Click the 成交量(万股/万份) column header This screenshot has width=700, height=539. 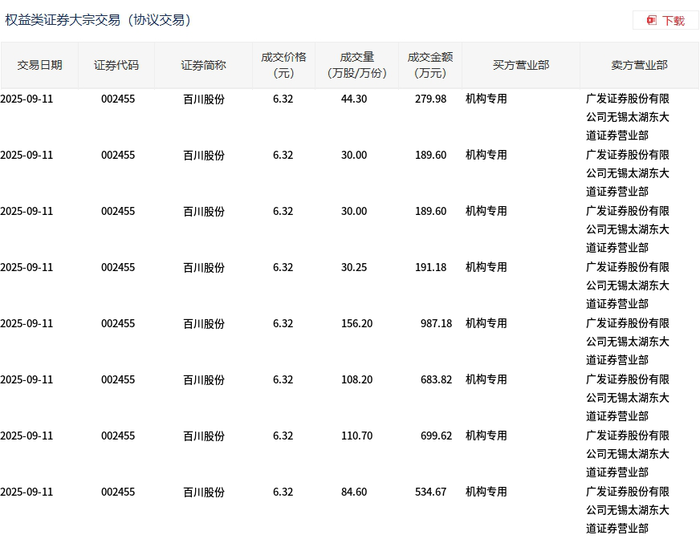pos(357,65)
